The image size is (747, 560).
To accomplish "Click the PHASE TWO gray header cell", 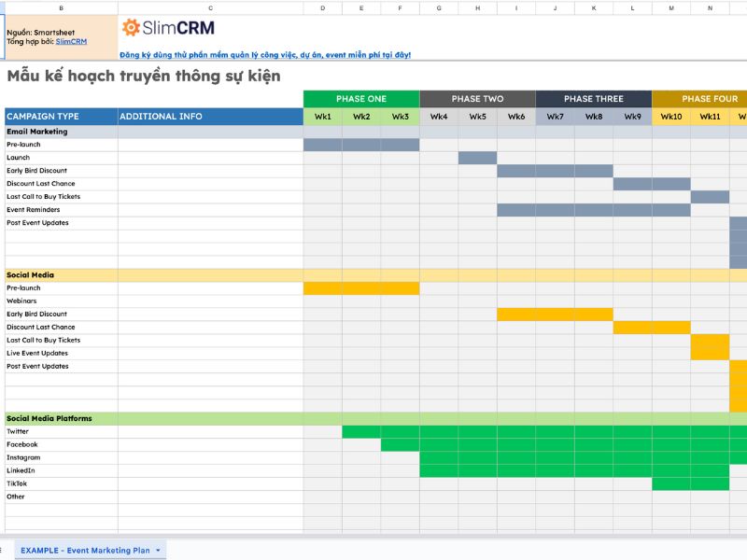I will (x=477, y=99).
